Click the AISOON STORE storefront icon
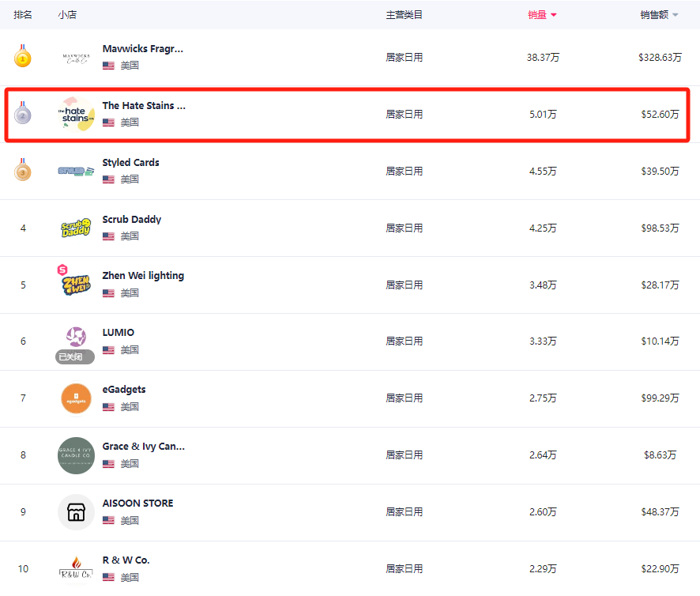 click(76, 512)
